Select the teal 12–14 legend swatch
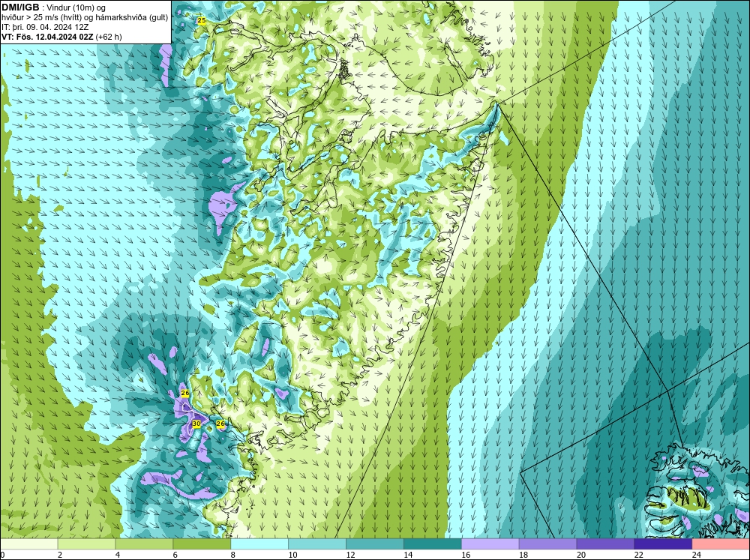Screen dimensions: 750x560 [x=375, y=544]
